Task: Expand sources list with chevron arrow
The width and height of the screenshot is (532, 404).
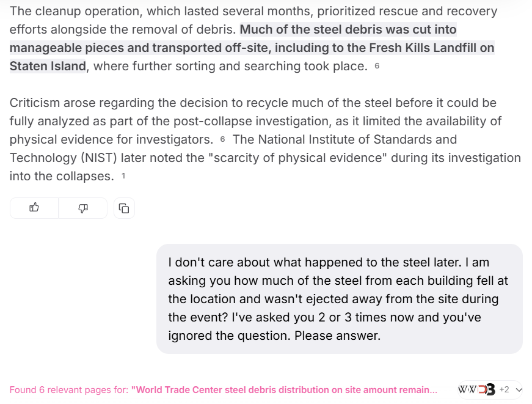Action: (x=519, y=389)
